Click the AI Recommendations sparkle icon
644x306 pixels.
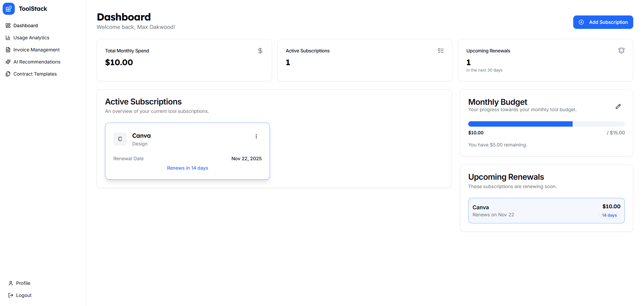point(8,62)
